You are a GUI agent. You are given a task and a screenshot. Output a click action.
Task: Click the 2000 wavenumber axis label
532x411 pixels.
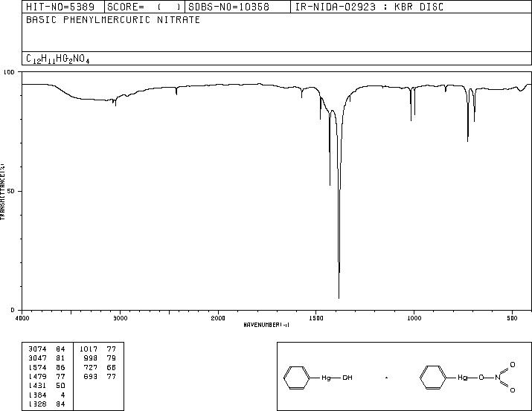click(x=218, y=318)
